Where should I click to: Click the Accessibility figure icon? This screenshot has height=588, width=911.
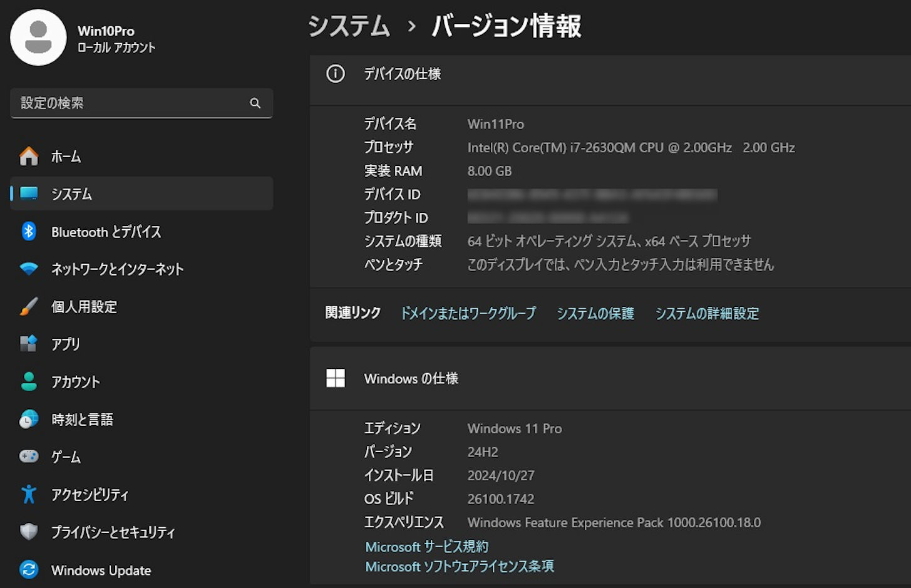(x=29, y=495)
